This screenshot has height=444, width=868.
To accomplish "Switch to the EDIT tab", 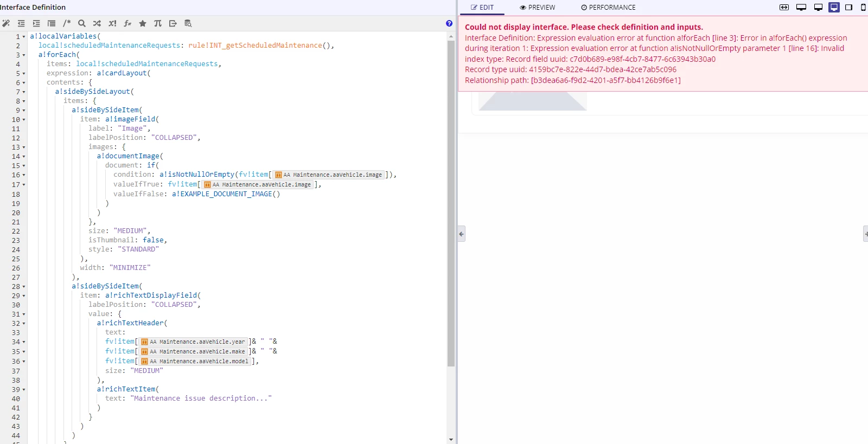I will point(482,8).
